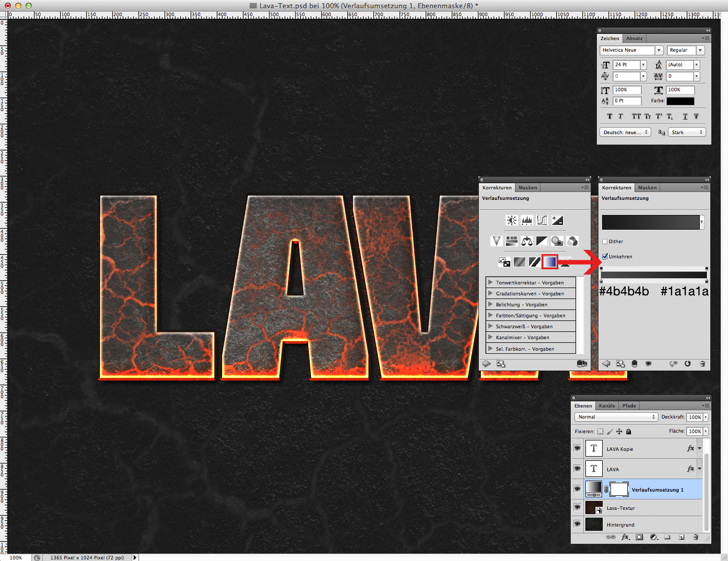
Task: Open the Curves adjustment icon
Action: point(542,220)
